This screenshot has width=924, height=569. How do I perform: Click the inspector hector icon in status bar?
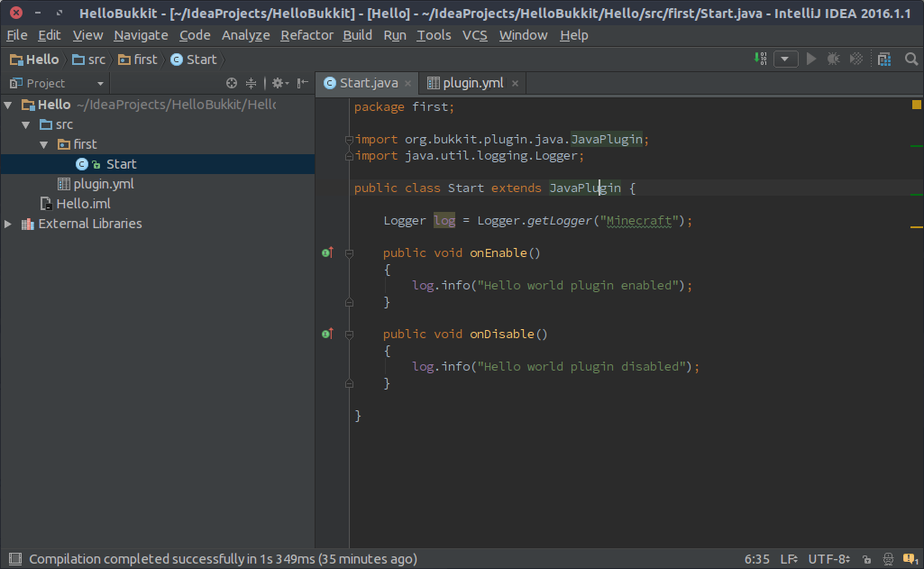coord(888,559)
